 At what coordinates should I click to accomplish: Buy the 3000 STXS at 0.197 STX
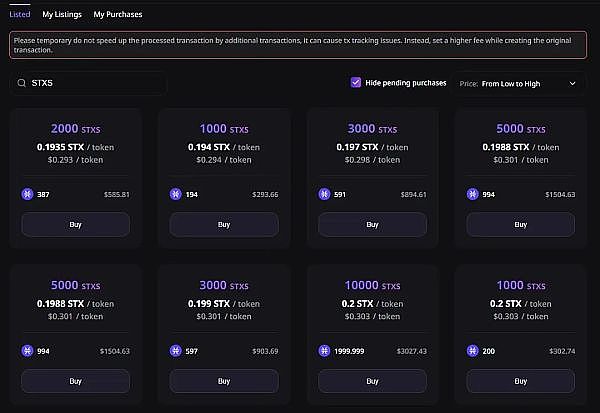372,224
